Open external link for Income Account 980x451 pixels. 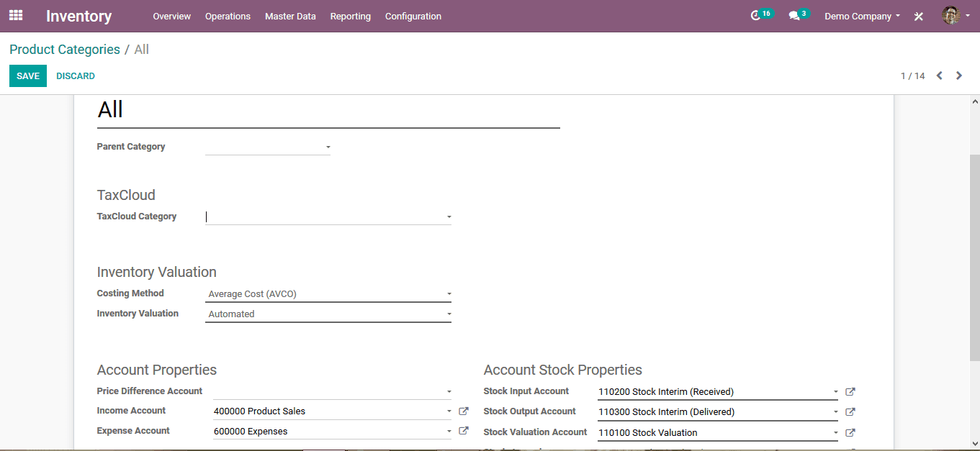pos(464,411)
